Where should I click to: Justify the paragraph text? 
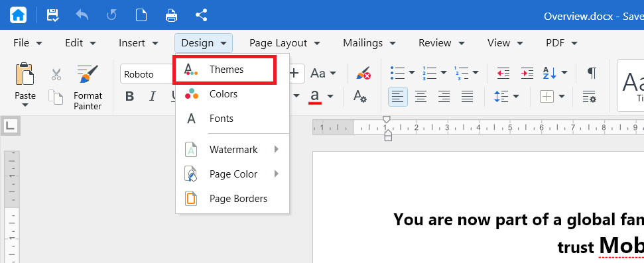click(468, 97)
